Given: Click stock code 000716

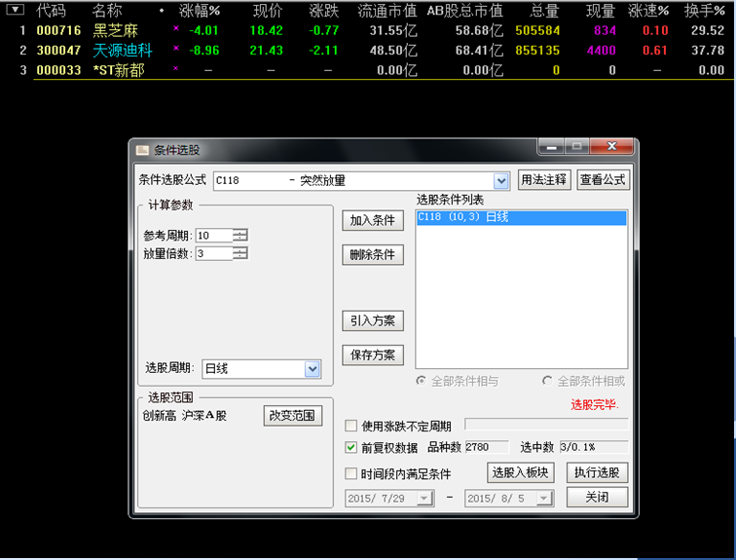Looking at the screenshot, I should [x=58, y=30].
